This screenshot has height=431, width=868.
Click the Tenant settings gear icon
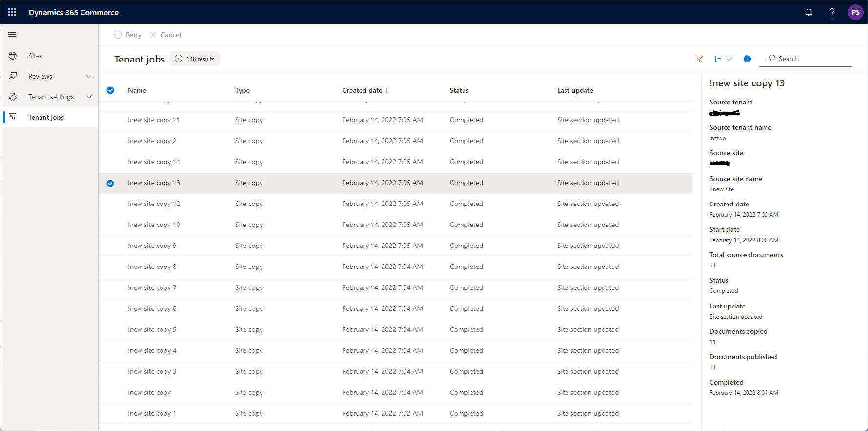click(x=13, y=97)
